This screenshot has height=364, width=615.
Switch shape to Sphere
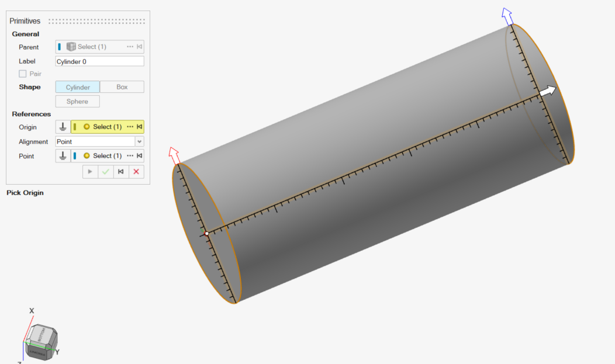pos(77,102)
